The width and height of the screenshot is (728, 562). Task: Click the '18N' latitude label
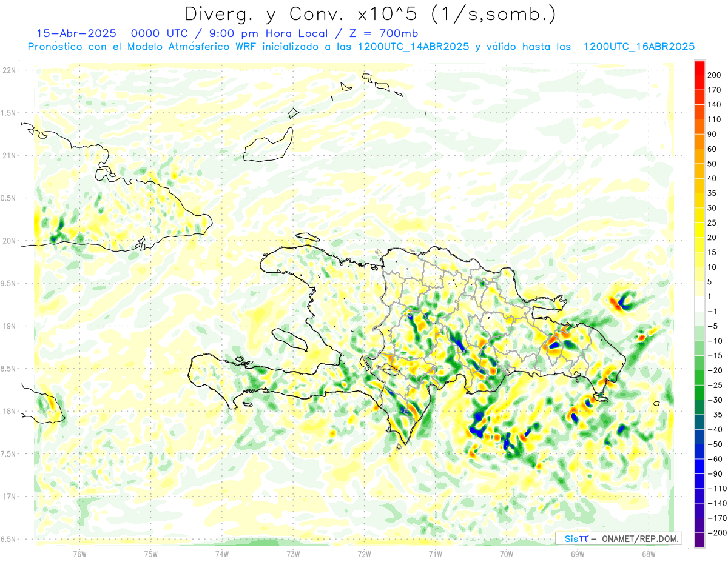pyautogui.click(x=8, y=411)
